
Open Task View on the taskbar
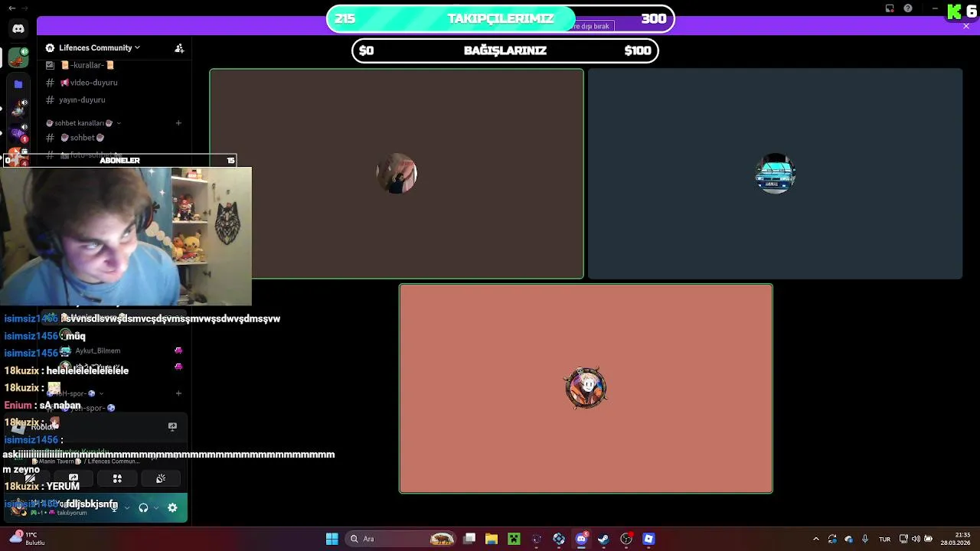[469, 539]
